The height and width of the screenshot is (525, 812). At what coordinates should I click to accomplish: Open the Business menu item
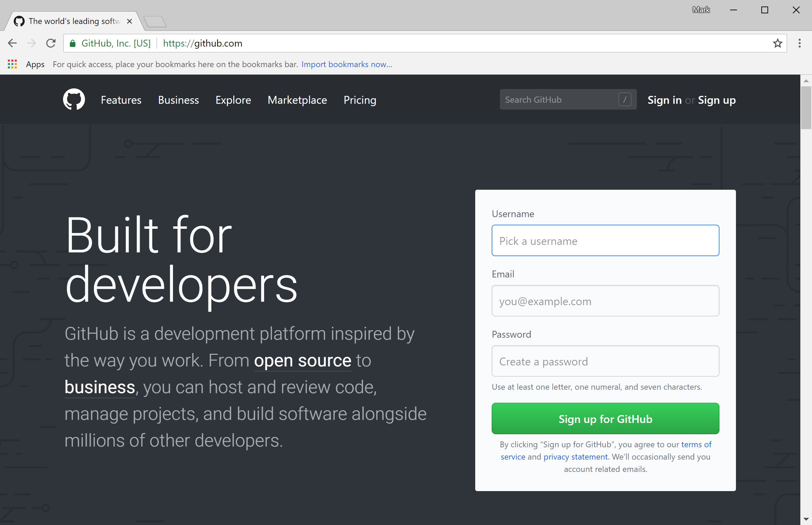point(178,100)
